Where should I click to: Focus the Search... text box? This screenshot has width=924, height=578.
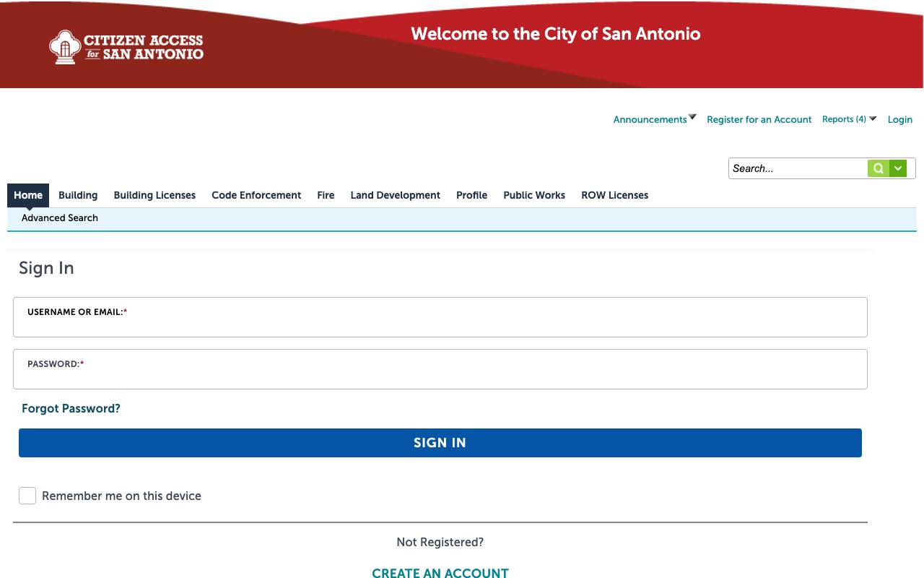(798, 168)
